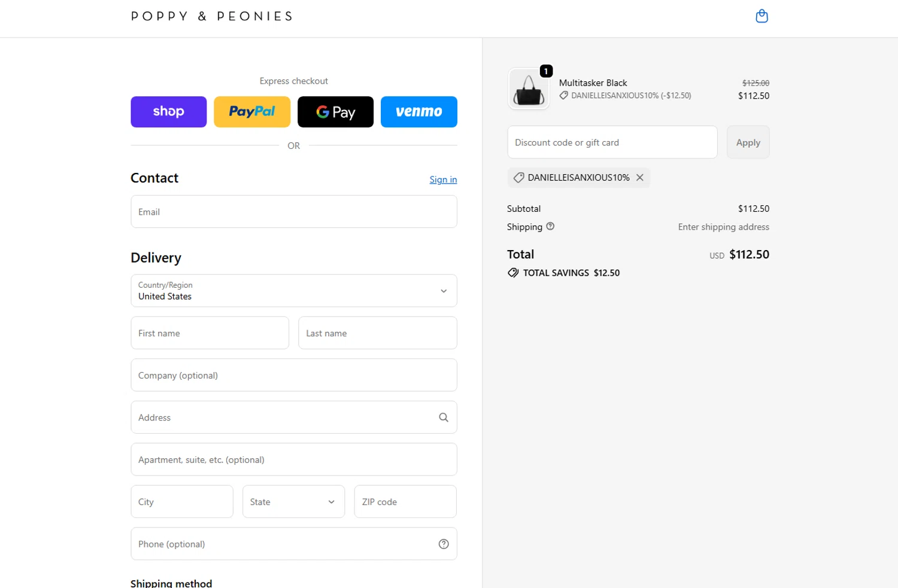Focus the Last name field

point(378,333)
